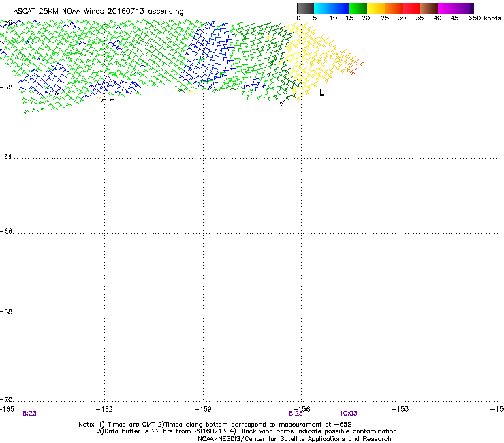This screenshot has height=443, width=504.
Task: Click the "35" label under the color bar
Action: coord(420,18)
